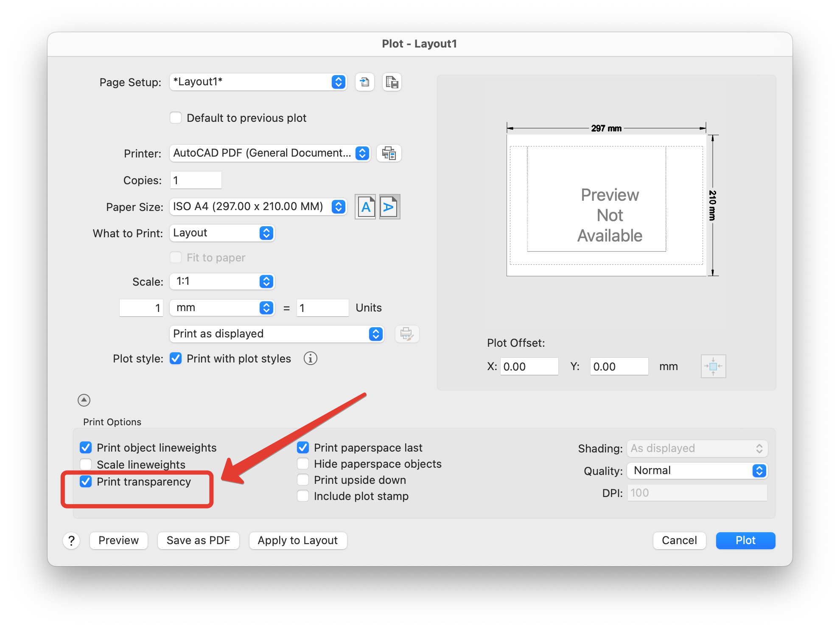Click the X plot offset field
This screenshot has height=629, width=840.
pos(529,366)
